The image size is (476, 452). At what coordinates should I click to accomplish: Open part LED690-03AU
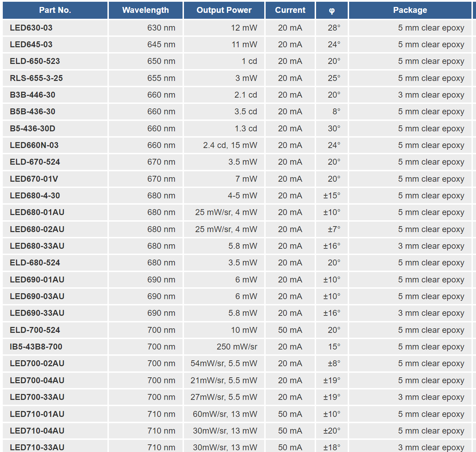37,296
